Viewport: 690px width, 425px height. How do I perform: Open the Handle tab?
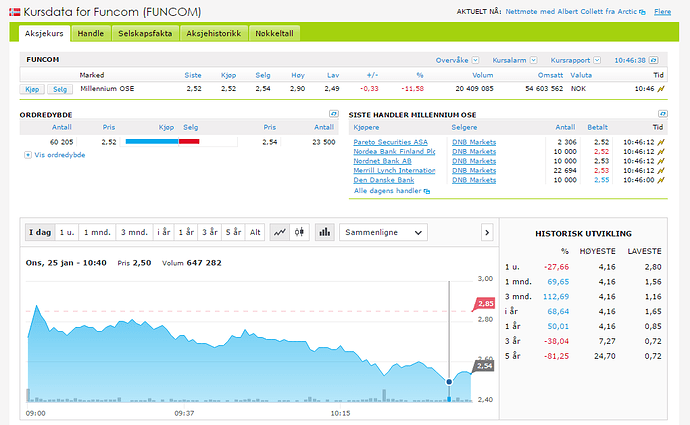pyautogui.click(x=91, y=33)
